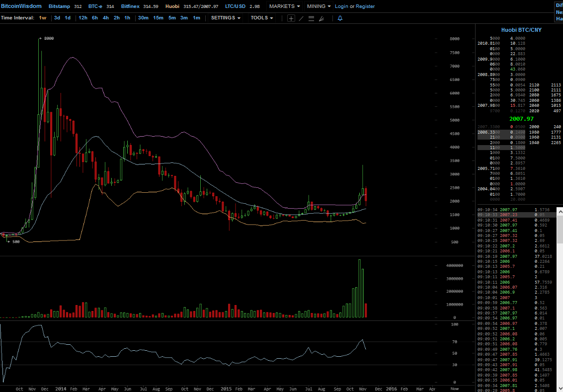Click the 1940 depth price level

click(x=534, y=143)
